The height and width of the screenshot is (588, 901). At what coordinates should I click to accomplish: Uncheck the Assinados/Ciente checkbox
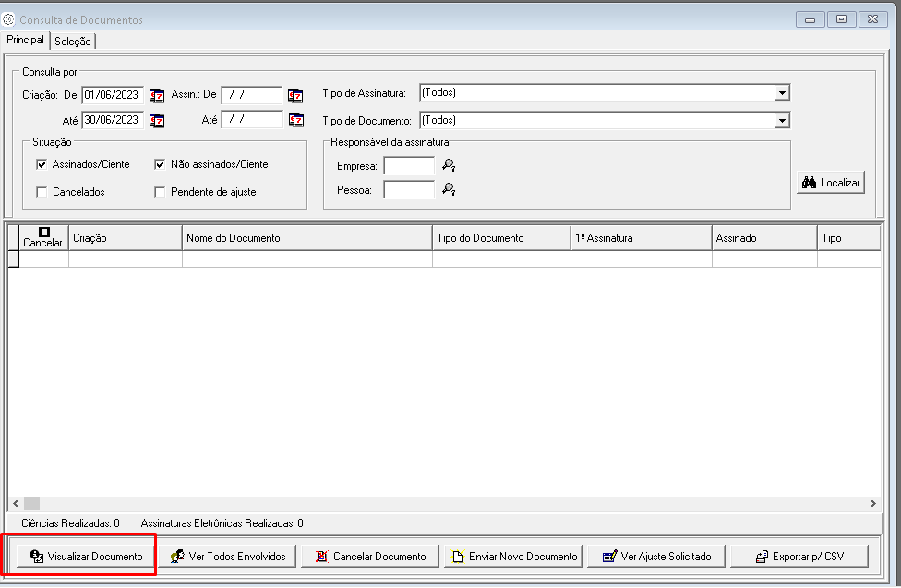pyautogui.click(x=42, y=164)
